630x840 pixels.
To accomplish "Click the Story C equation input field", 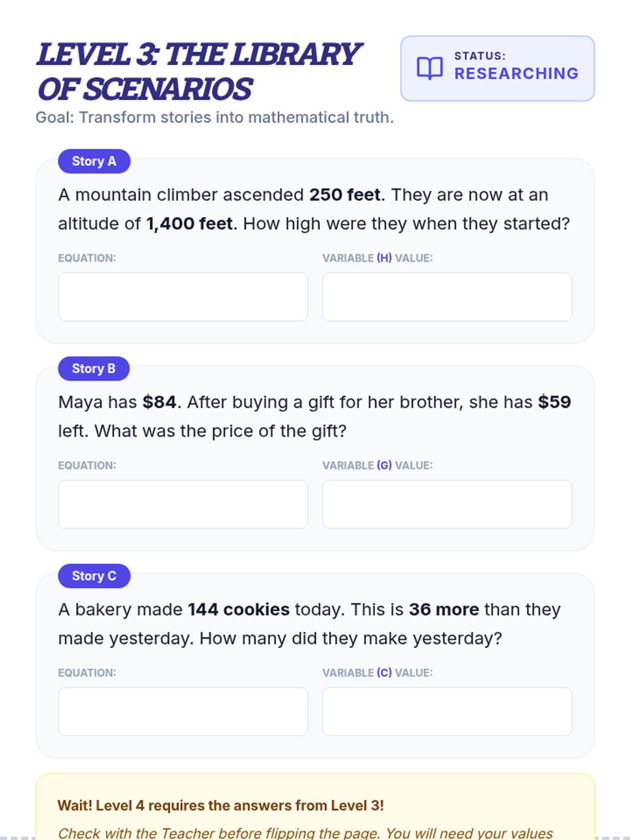I will pos(183,711).
